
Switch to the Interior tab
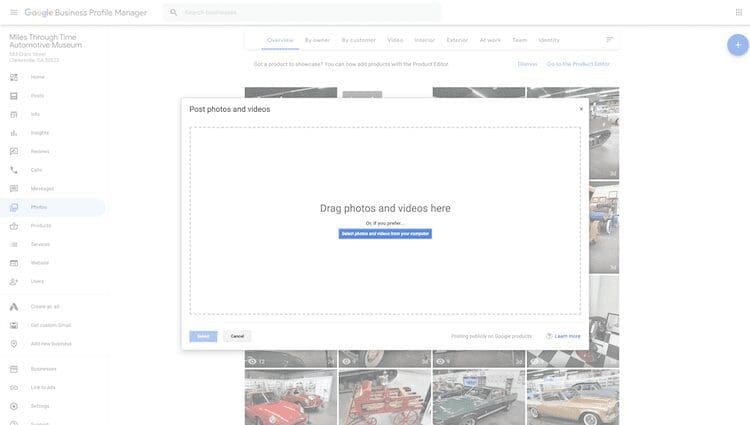click(x=425, y=40)
